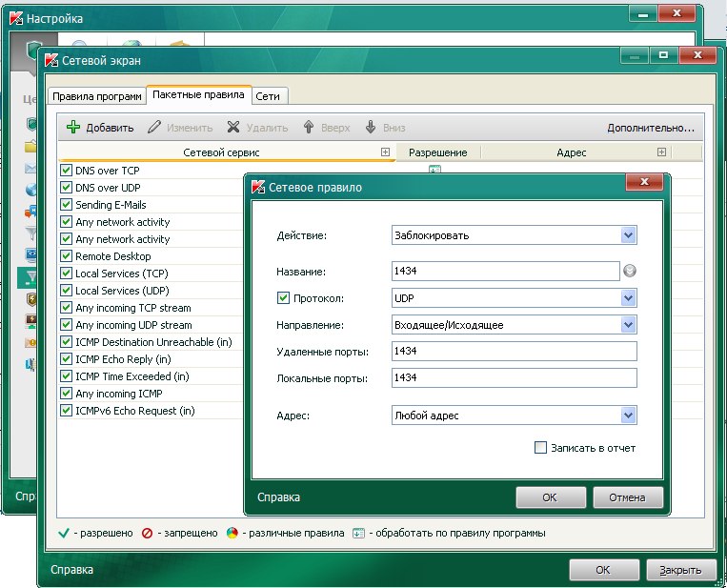The image size is (727, 588).
Task: Click the Down arrow icon in toolbar
Action: [370, 128]
